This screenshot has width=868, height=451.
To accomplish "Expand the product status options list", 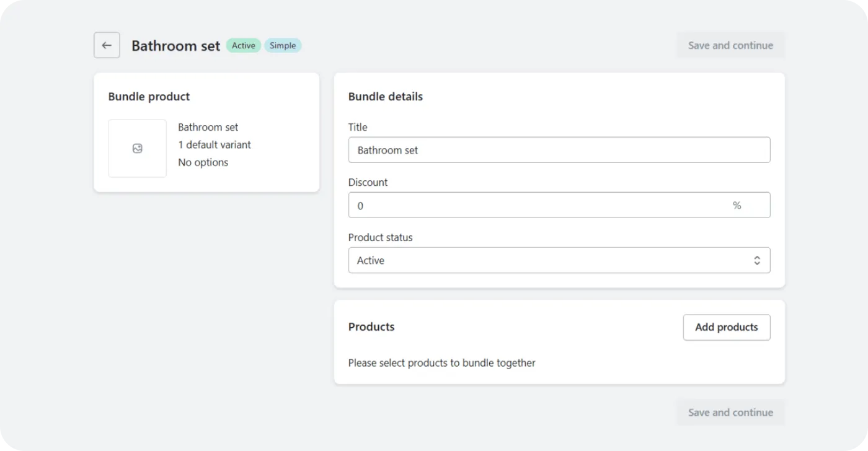I will 558,260.
